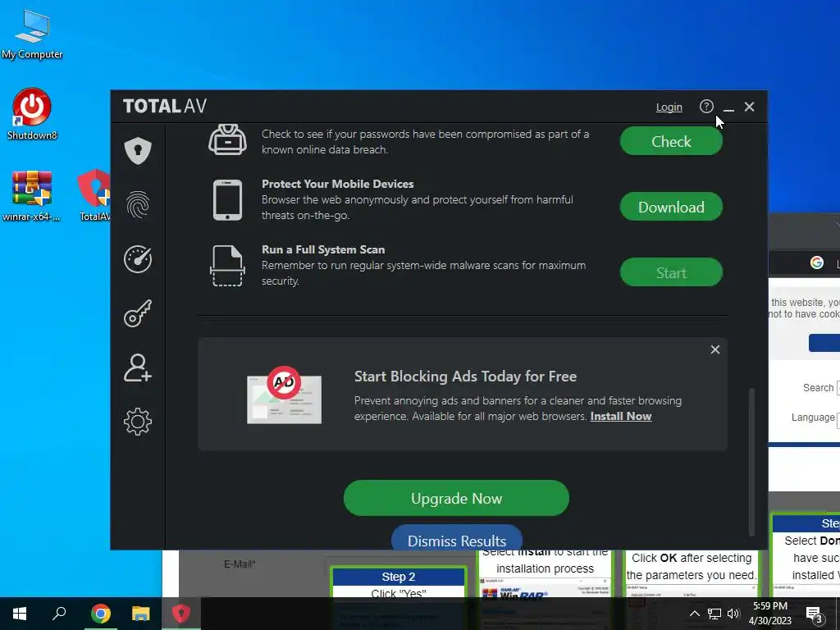Start the Full System Scan
Screen dimensions: 840x630
[x=671, y=272]
